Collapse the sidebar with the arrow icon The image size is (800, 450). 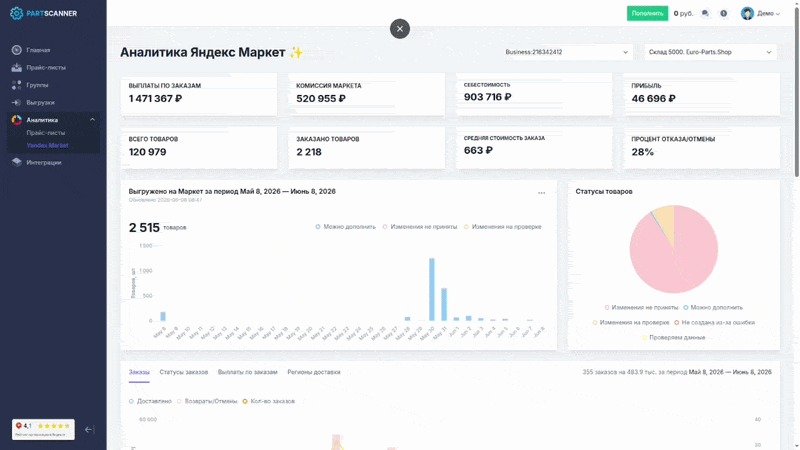[89, 430]
